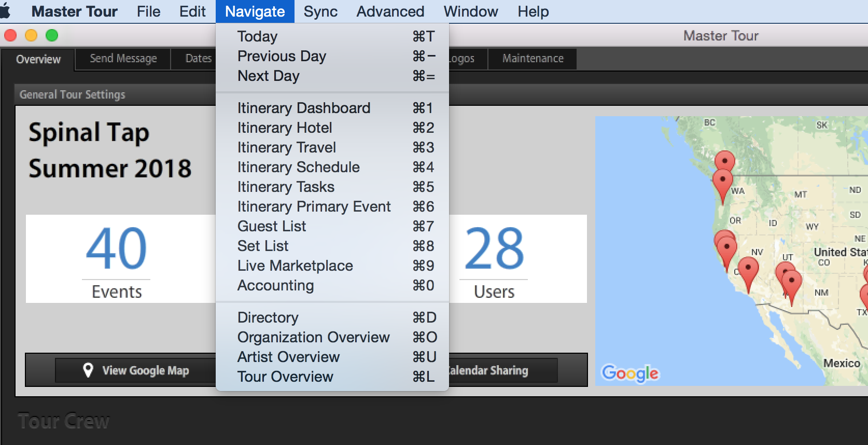Open Set List from the menu
The width and height of the screenshot is (868, 445).
tap(332, 246)
